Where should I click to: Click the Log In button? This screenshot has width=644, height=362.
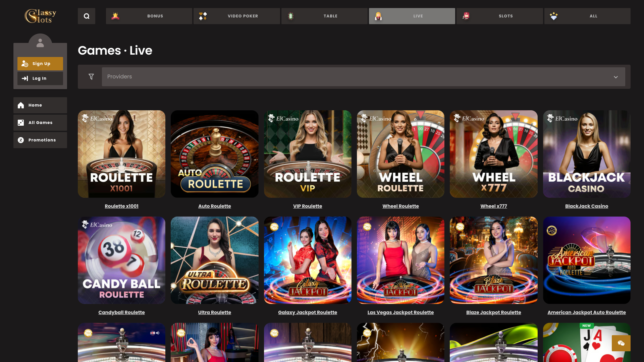tap(40, 78)
